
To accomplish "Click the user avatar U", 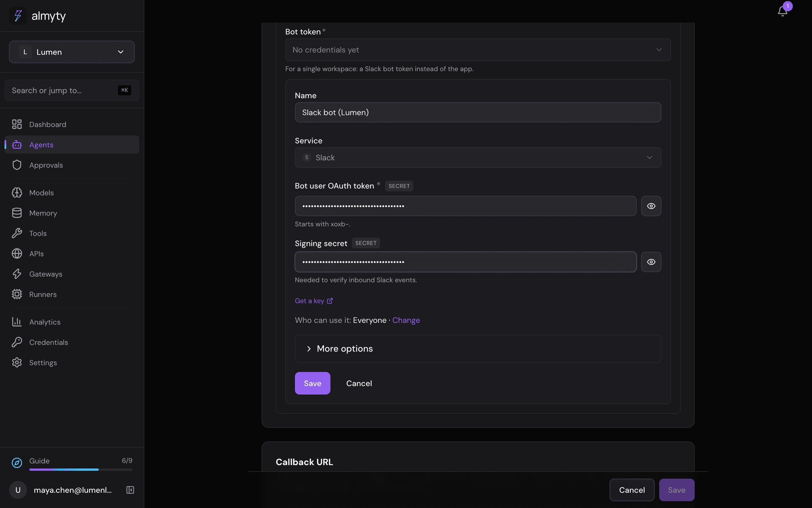I will tap(18, 490).
